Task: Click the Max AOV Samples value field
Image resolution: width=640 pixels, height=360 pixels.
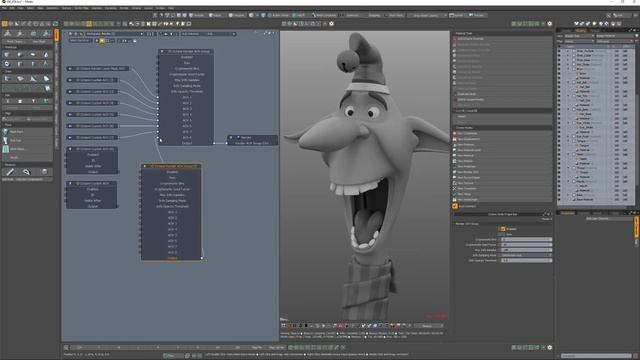Action: (x=526, y=250)
